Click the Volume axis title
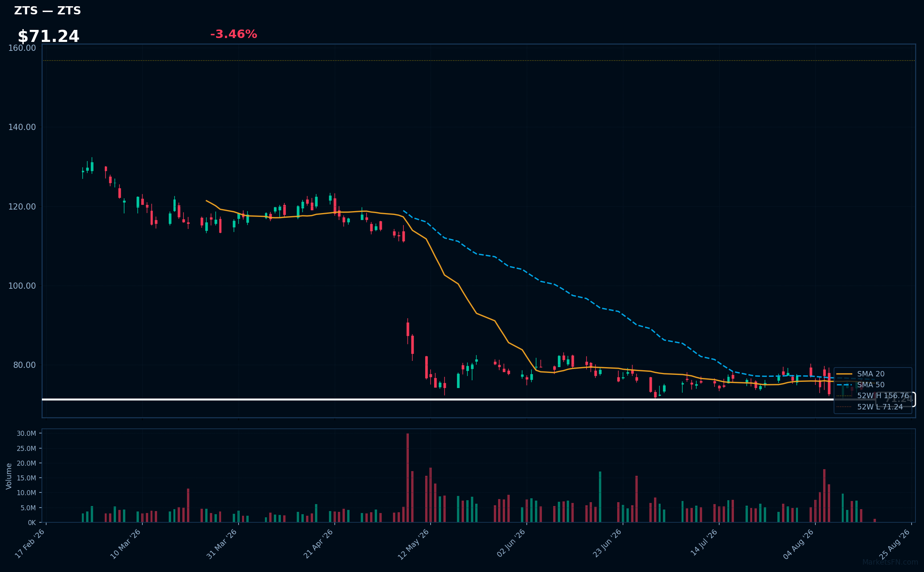Screen dimensions: 924x572 pyautogui.click(x=9, y=476)
